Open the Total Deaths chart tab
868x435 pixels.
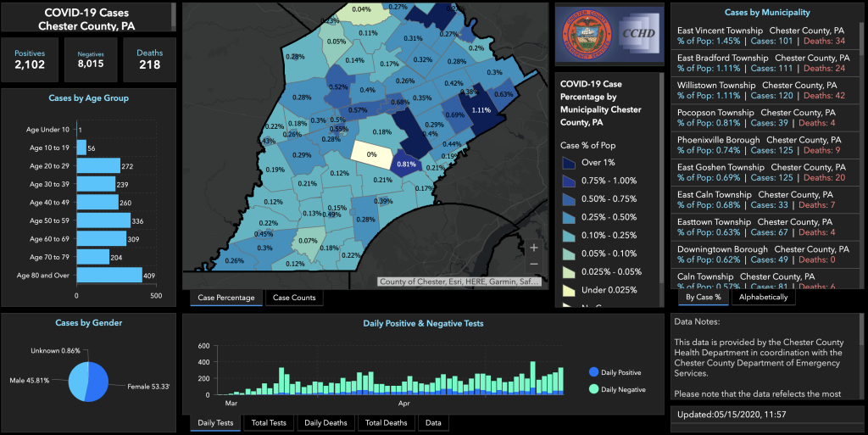386,423
